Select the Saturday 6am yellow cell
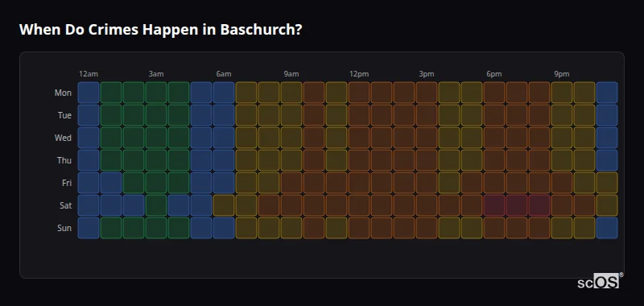The image size is (644, 306). point(224,205)
